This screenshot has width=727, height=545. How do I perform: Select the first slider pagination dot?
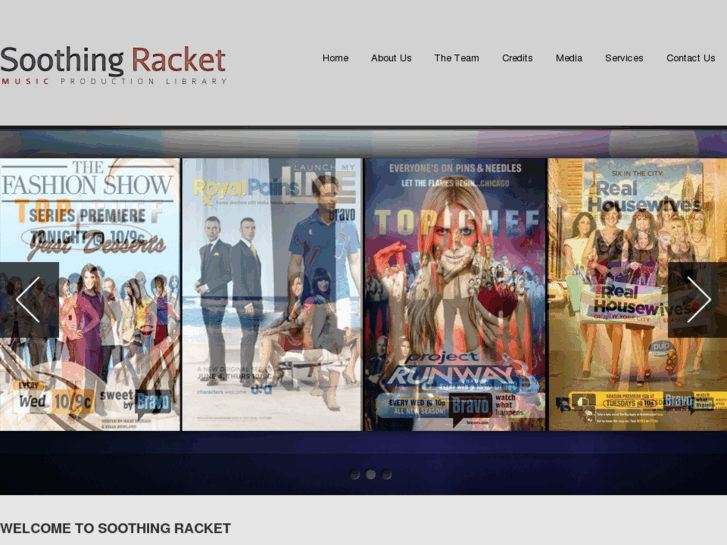pos(355,474)
